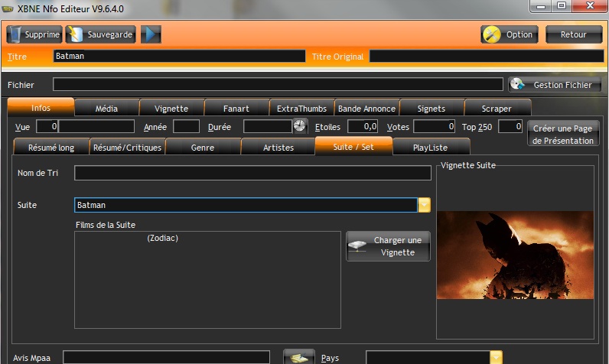Screen dimensions: 609x364
Task: Open the Bande Annonce tab
Action: [x=366, y=109]
